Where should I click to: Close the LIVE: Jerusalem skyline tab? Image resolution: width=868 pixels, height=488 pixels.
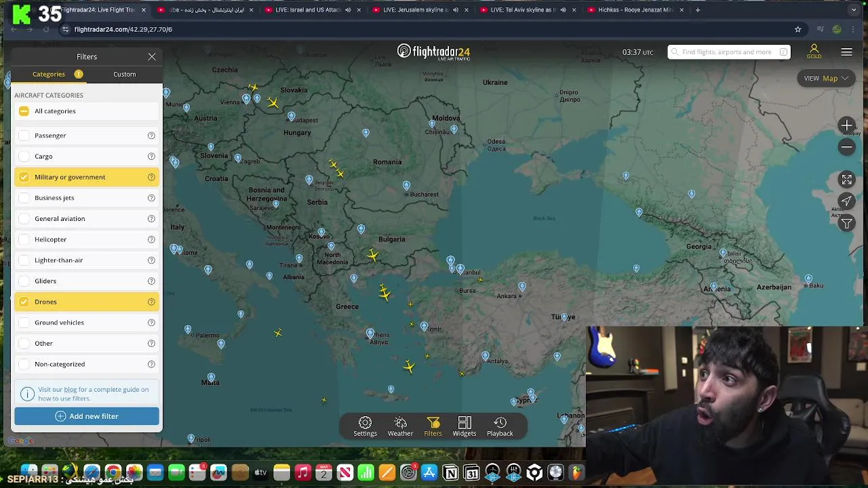467,10
